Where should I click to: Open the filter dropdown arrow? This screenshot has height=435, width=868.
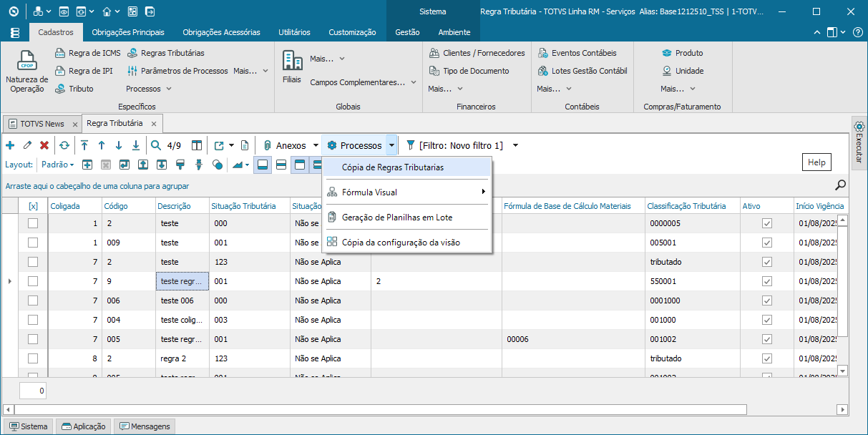click(515, 145)
